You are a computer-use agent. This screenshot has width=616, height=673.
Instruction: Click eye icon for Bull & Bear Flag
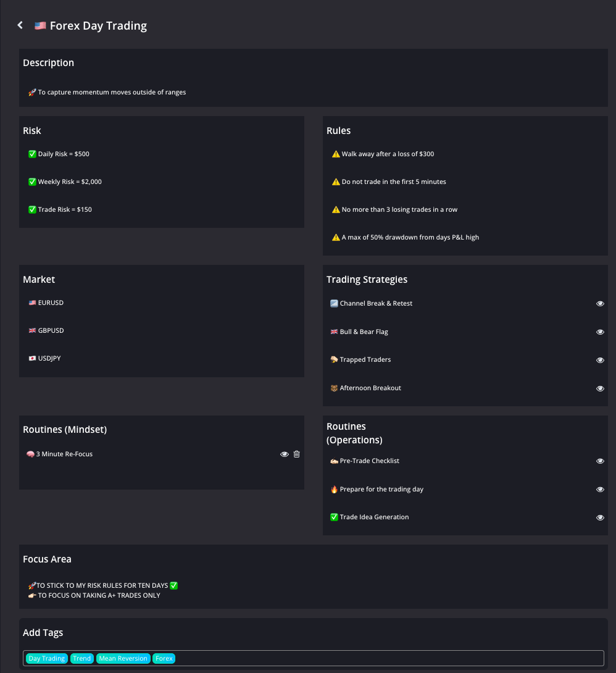click(600, 332)
